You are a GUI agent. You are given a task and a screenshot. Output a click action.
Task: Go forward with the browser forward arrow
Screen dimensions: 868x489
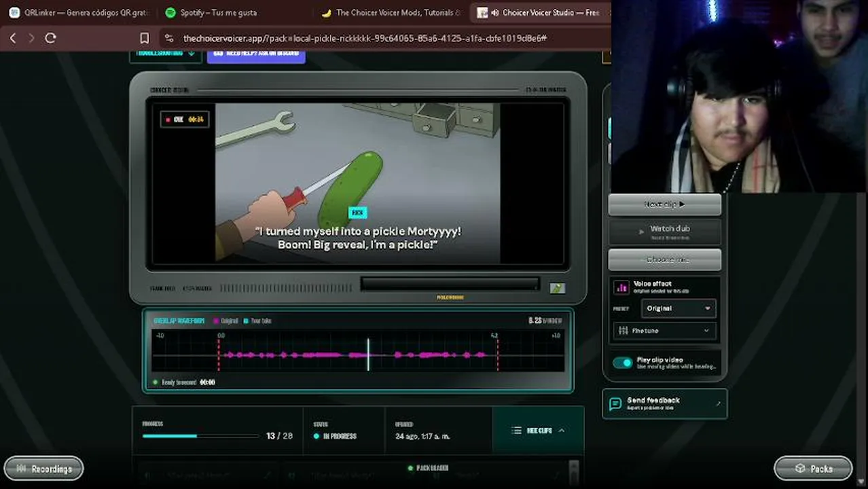31,38
